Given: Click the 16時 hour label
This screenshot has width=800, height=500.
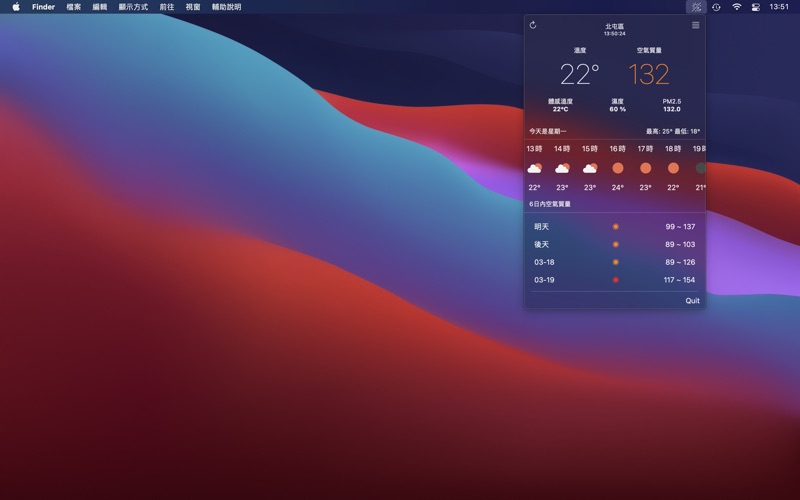Looking at the screenshot, I should coord(617,148).
